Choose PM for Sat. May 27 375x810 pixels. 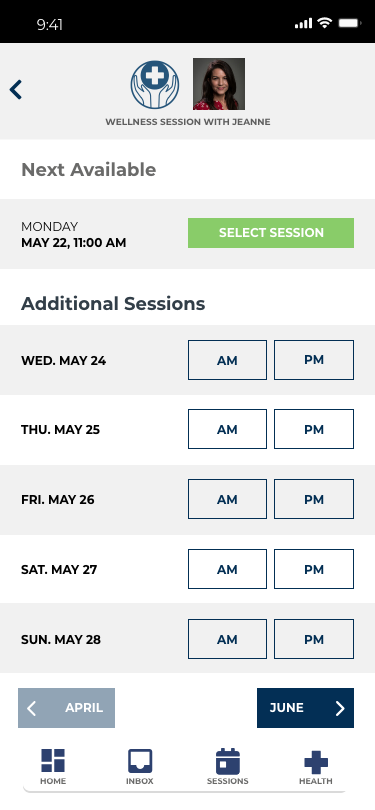(x=314, y=569)
